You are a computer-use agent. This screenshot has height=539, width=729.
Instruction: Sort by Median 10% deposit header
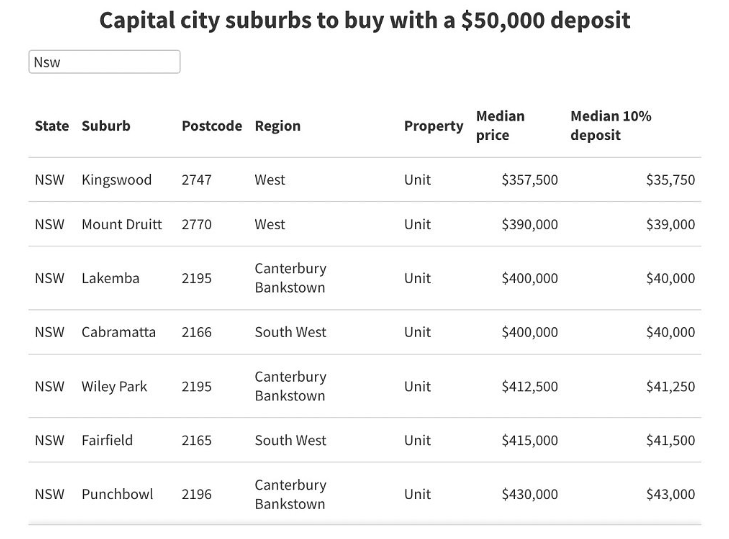(x=610, y=126)
